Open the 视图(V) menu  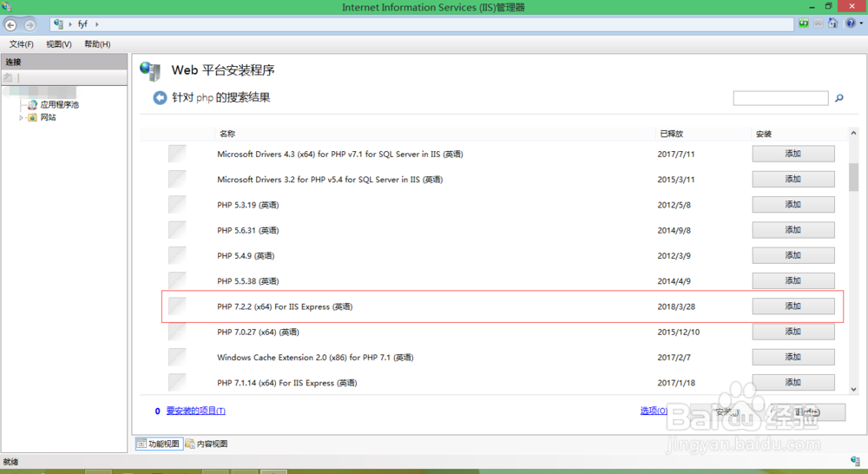59,44
